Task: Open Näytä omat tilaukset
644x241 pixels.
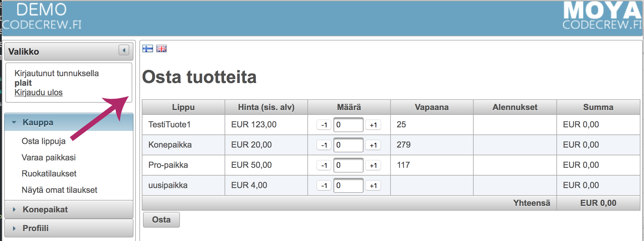Action: 59,190
